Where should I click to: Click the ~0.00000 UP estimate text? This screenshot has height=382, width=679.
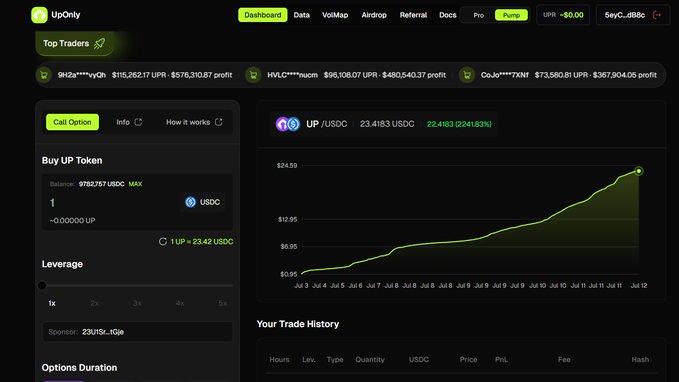[72, 220]
